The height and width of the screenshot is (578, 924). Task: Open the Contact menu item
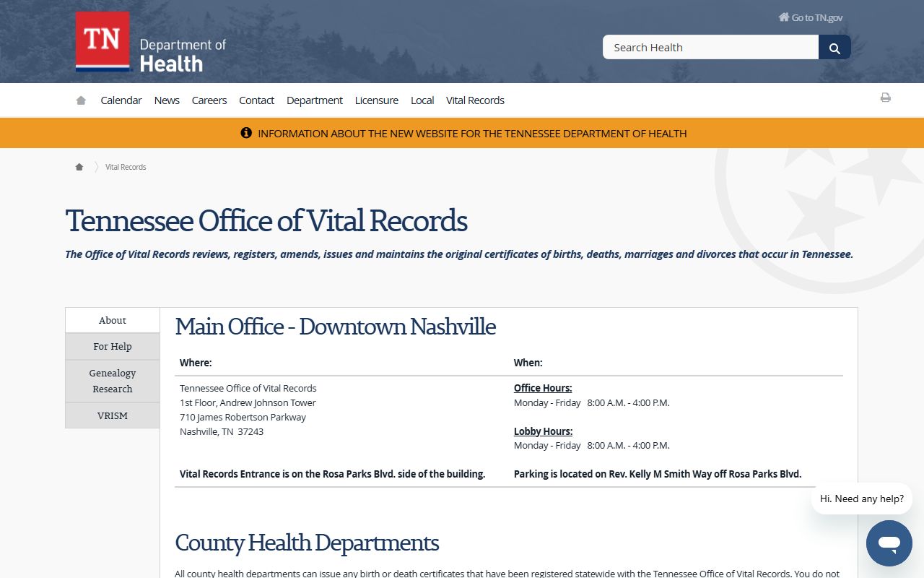tap(257, 100)
